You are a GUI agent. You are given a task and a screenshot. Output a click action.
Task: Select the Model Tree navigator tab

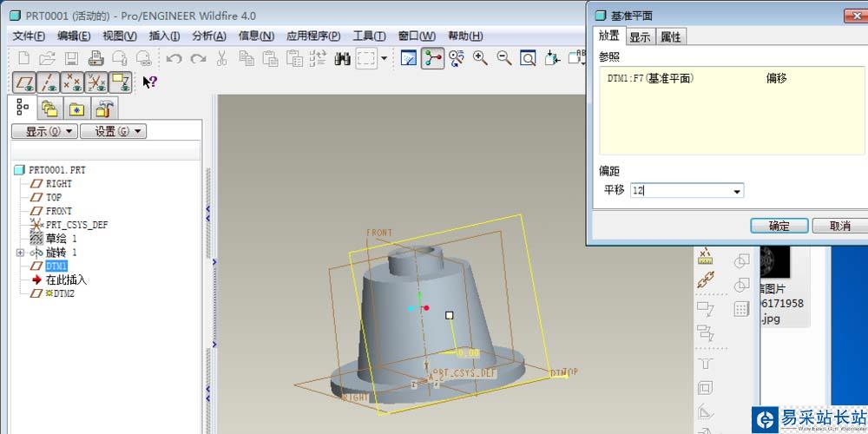[23, 108]
